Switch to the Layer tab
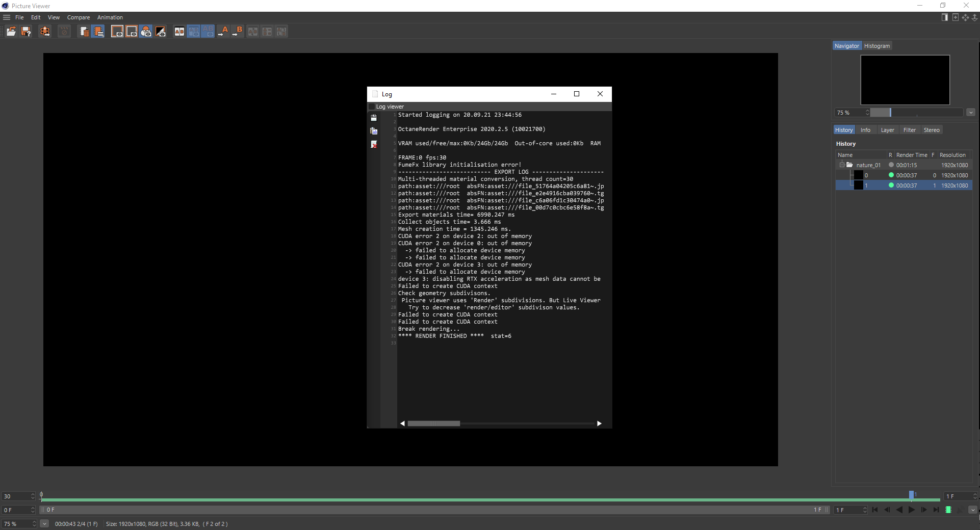The width and height of the screenshot is (980, 530). tap(887, 130)
